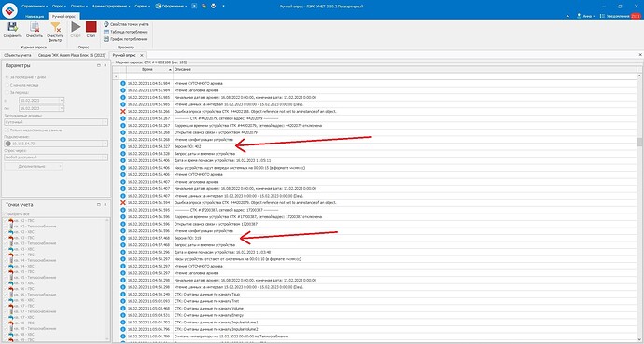
Task: Open Свойства точки учета
Action: [126, 24]
